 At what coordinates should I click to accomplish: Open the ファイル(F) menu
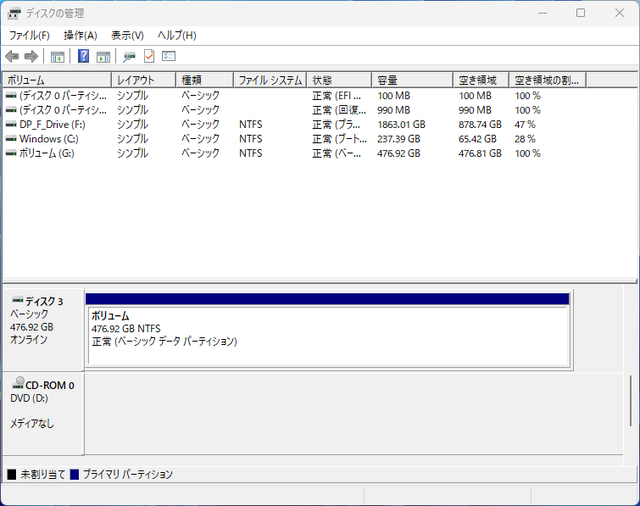coord(29,36)
